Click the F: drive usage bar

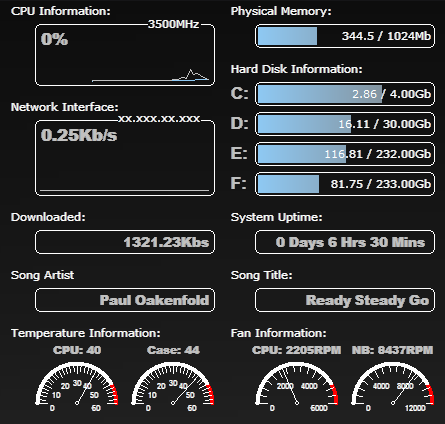pos(345,184)
